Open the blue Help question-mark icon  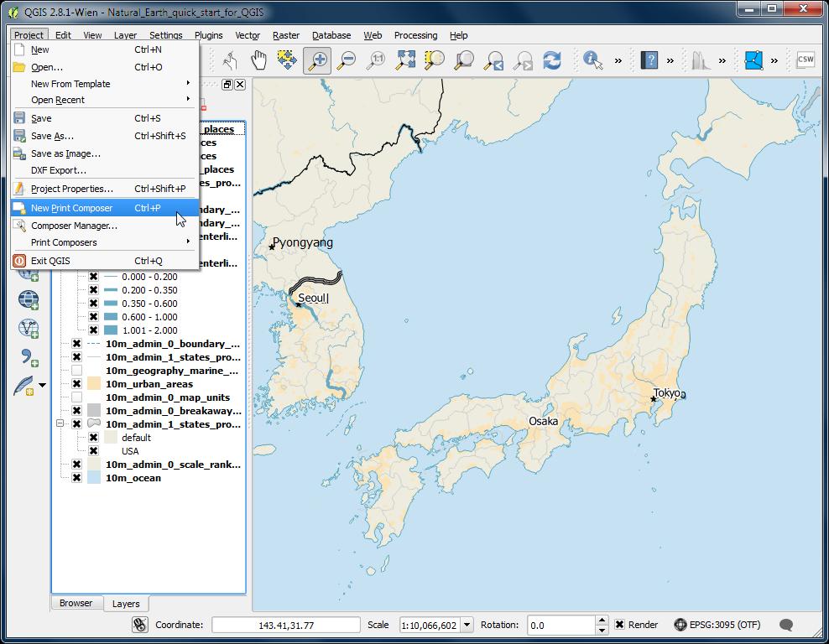[x=649, y=60]
